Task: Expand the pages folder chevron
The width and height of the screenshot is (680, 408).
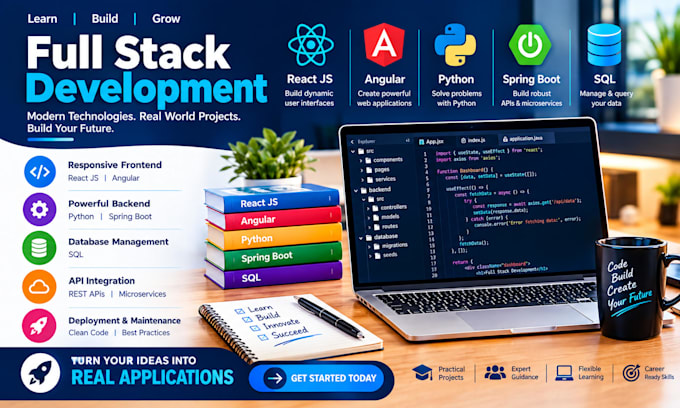Action: click(x=362, y=170)
